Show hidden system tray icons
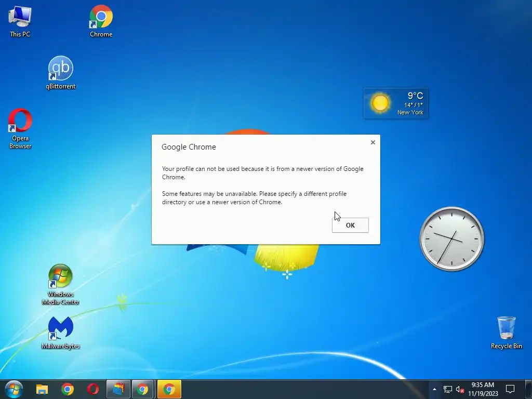The image size is (532, 399). pyautogui.click(x=434, y=389)
